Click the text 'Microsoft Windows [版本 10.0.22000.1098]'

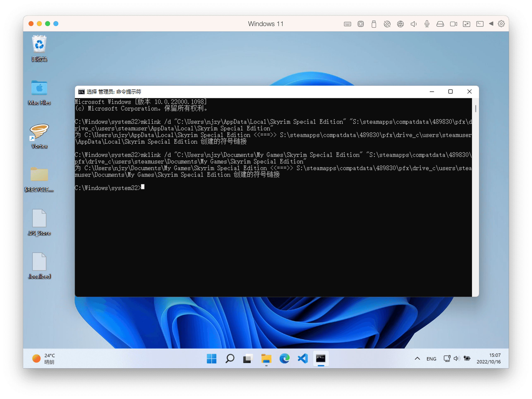tap(141, 102)
